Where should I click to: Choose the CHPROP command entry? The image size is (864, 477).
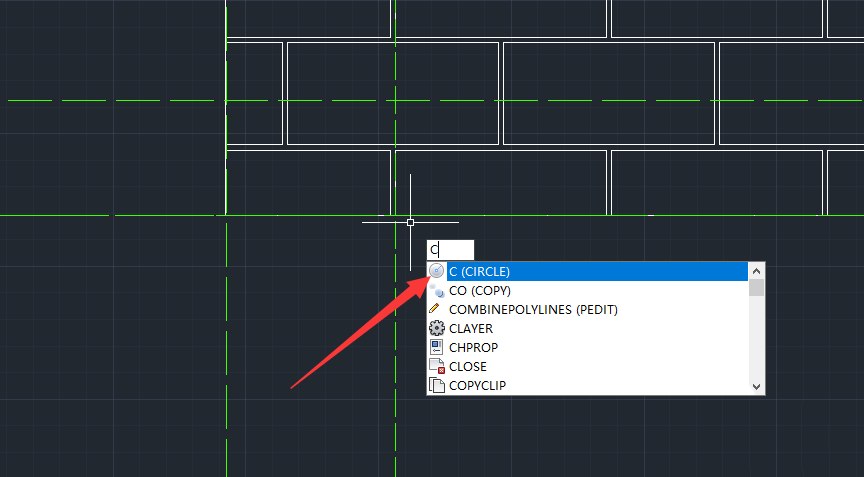[x=473, y=347]
